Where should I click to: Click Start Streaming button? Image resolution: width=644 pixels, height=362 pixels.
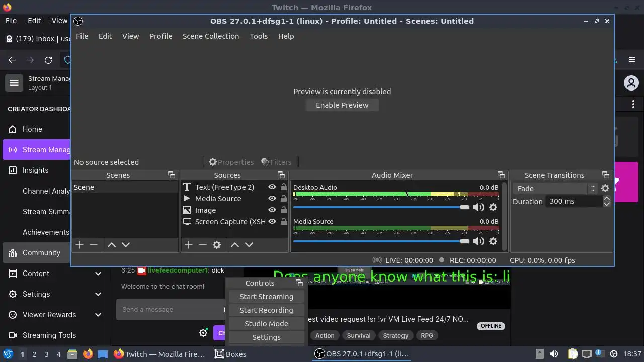(x=266, y=297)
